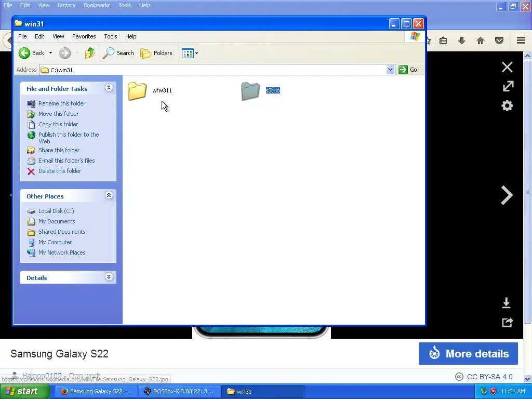Screen dimensions: 532x399
Task: Open the Favorites menu
Action: (x=84, y=36)
